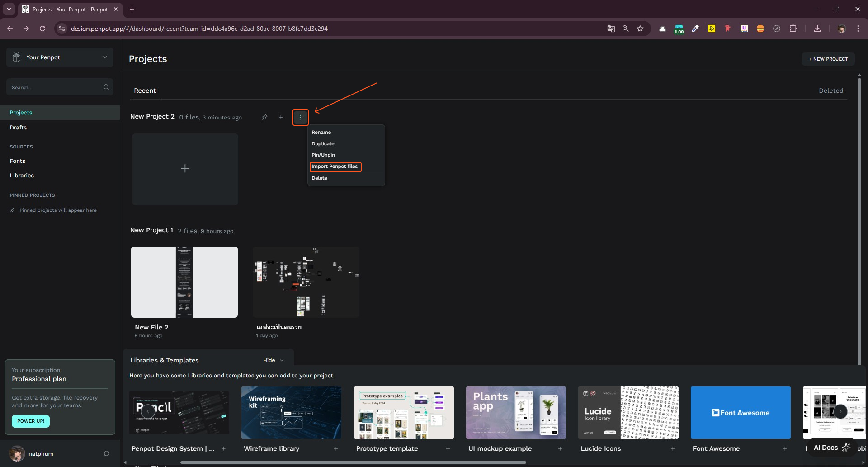Bookmark this page with the star icon

point(640,29)
